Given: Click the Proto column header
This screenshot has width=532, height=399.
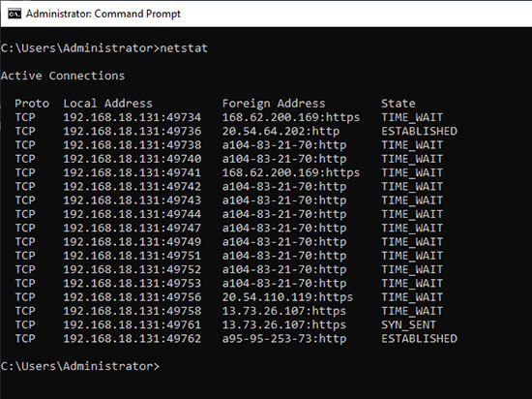Looking at the screenshot, I should (x=32, y=104).
